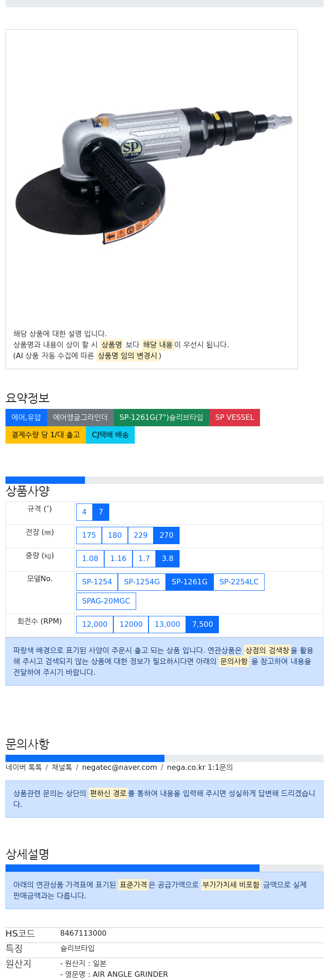Viewport: 329px width, 980px height.
Task: Select 7,500 RPM option
Action: (202, 625)
